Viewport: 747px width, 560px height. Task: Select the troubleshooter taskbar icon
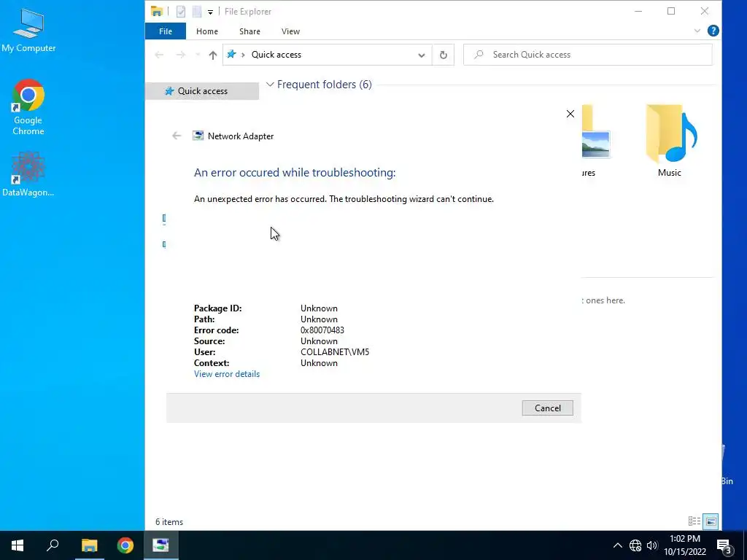160,545
